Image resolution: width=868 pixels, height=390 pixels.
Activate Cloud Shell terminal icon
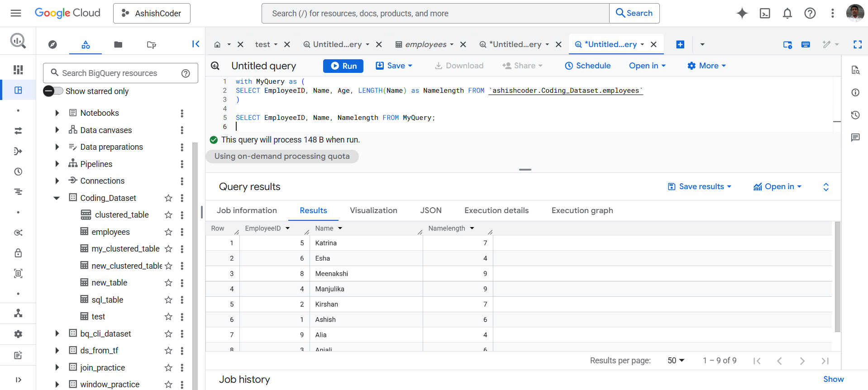[764, 13]
